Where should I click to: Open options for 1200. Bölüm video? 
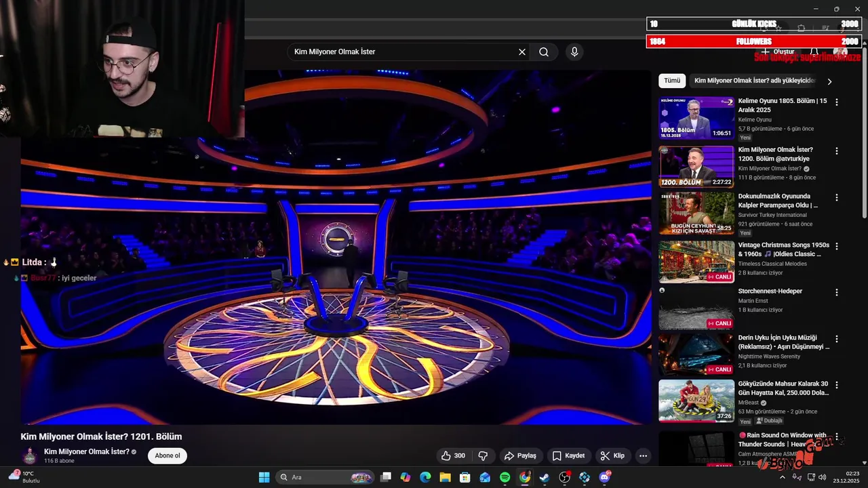coord(836,151)
